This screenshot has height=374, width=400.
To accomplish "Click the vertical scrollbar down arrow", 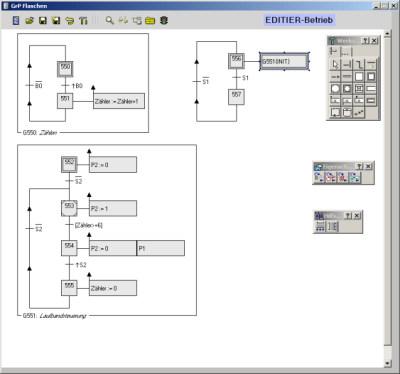I will [x=387, y=363].
